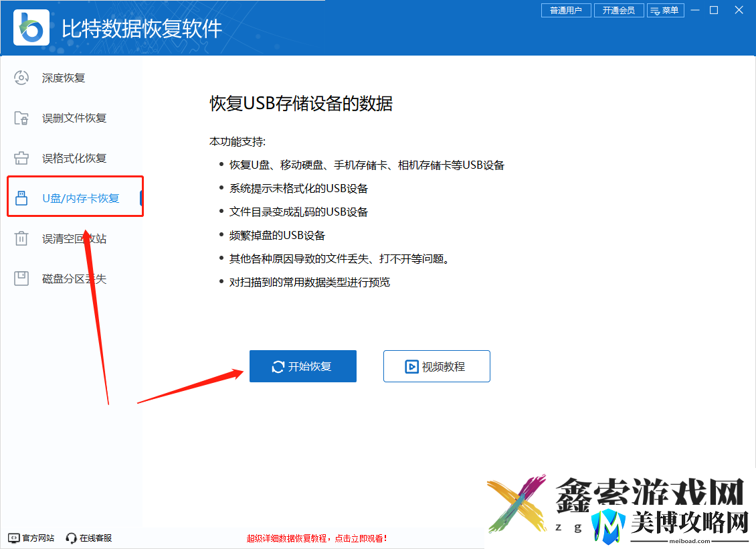The image size is (756, 549).
Task: Click the 普通用户 button
Action: (x=566, y=11)
